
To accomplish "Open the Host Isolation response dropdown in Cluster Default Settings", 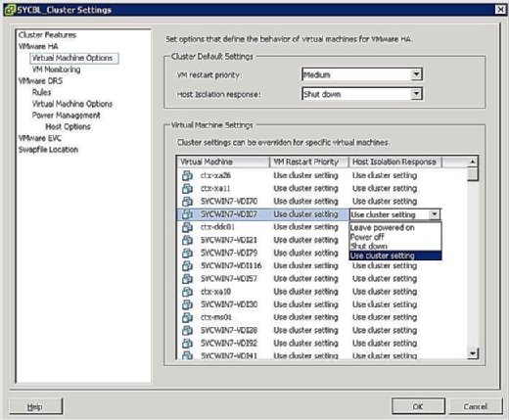I will (416, 94).
